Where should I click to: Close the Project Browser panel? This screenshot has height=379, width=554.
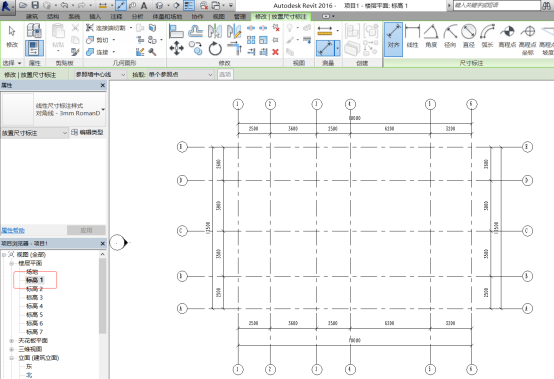click(x=102, y=243)
